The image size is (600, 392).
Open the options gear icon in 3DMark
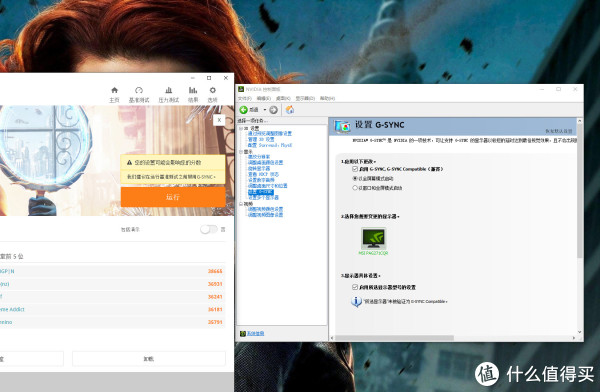point(213,90)
